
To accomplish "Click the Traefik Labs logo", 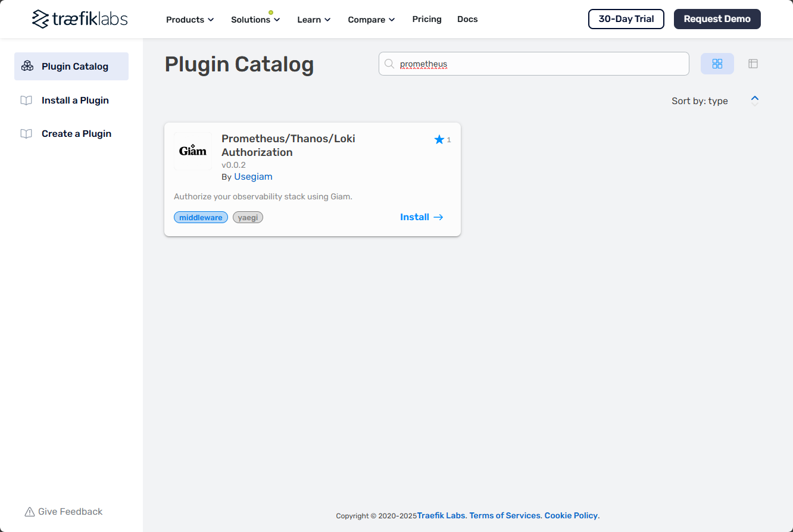I will tap(80, 19).
